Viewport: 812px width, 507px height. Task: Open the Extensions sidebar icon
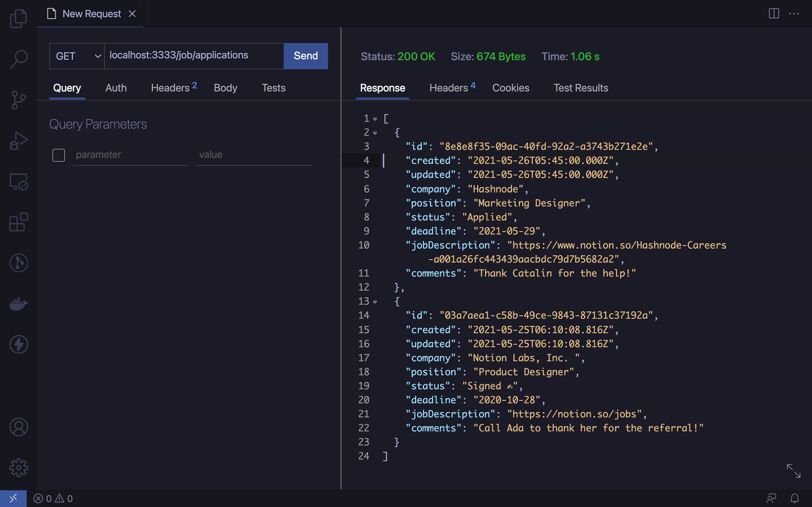click(18, 222)
